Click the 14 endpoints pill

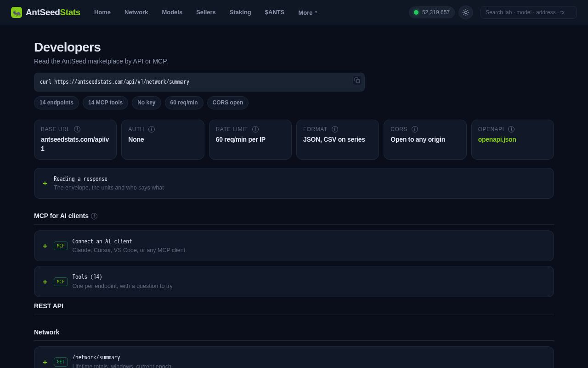point(57,103)
